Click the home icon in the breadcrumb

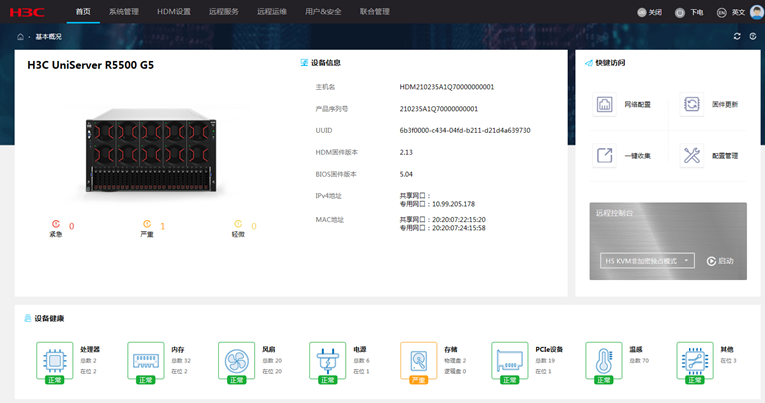click(x=20, y=37)
